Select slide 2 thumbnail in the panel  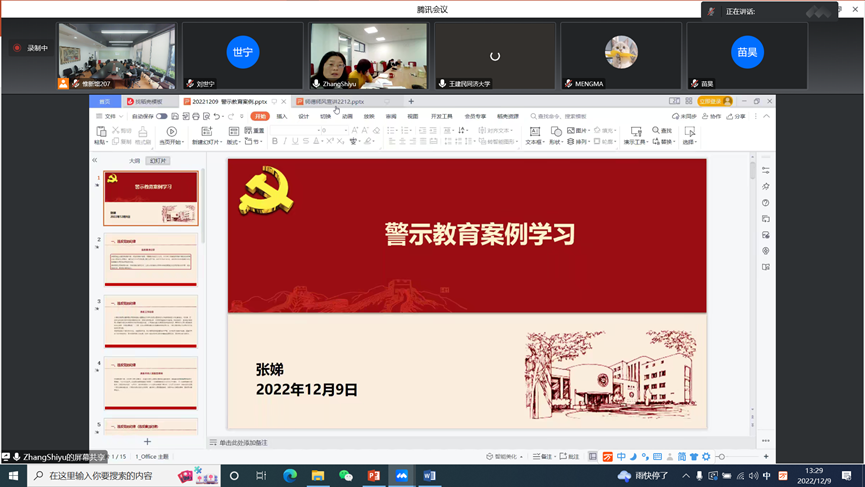click(151, 261)
